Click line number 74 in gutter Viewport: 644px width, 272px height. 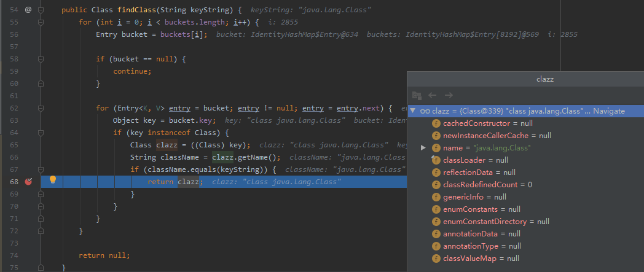pos(14,255)
